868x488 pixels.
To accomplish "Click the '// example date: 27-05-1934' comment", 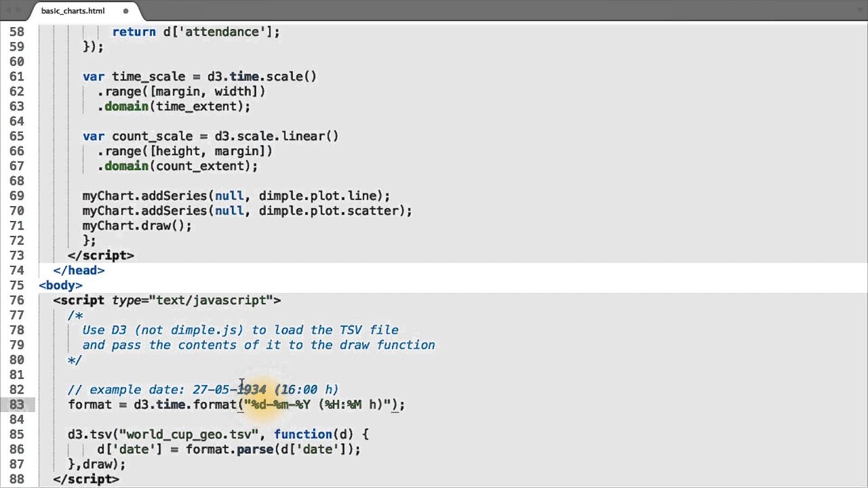I will tap(203, 390).
